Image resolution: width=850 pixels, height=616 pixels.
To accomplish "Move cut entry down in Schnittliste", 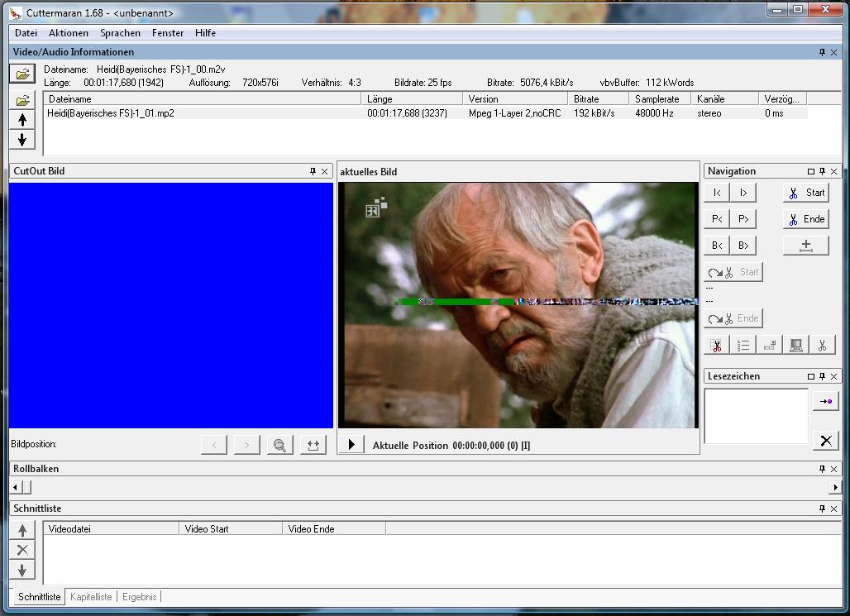I will [x=22, y=570].
